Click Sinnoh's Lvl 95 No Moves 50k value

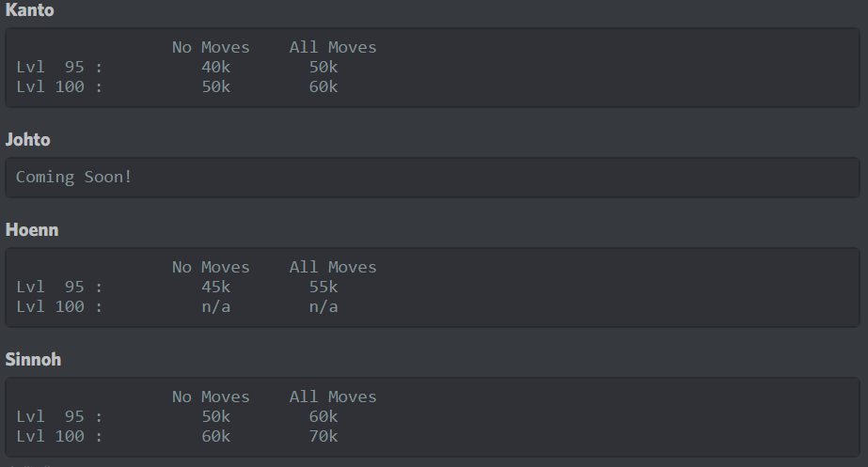pyautogui.click(x=215, y=416)
